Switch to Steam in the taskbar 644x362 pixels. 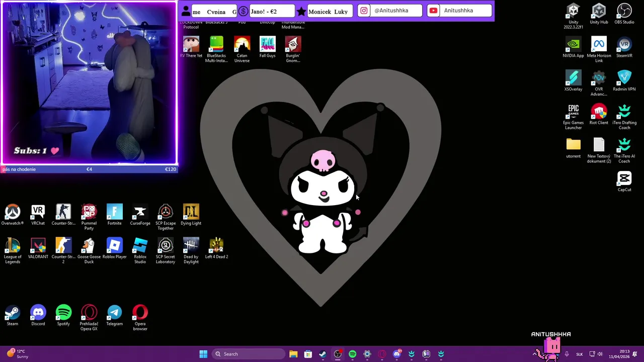[x=323, y=354]
